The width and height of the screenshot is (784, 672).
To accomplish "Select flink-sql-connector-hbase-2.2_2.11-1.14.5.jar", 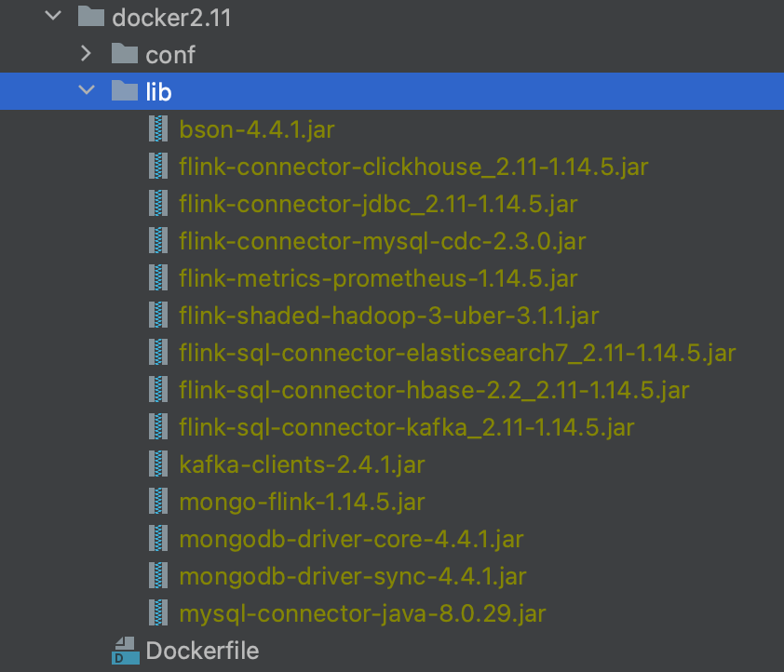I will click(x=434, y=390).
